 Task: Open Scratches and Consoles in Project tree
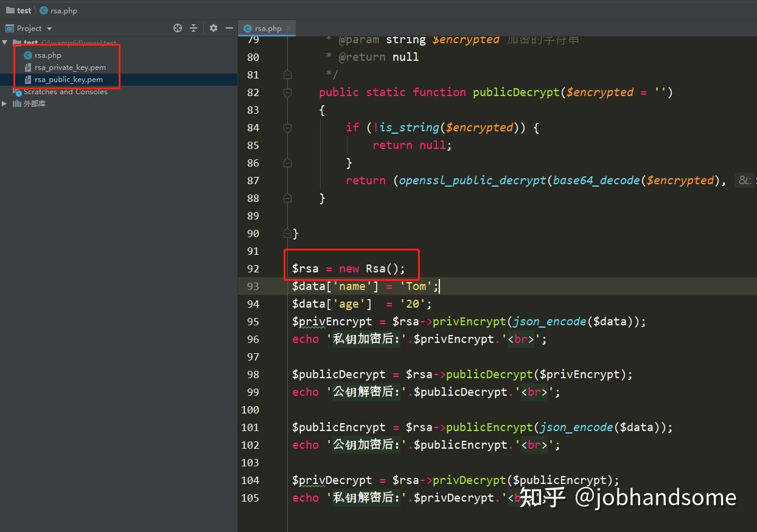[x=67, y=91]
